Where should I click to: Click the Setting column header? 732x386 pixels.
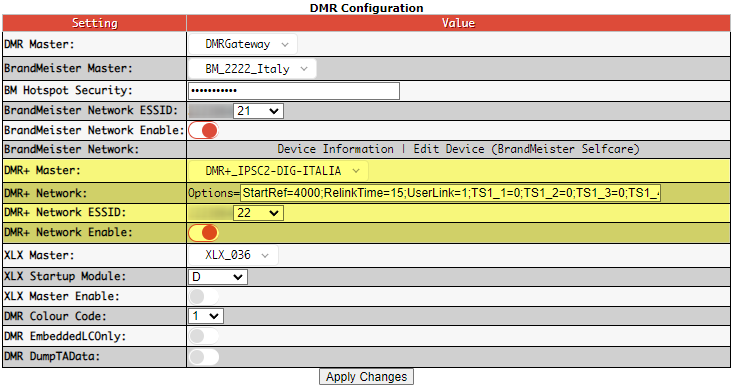(94, 23)
